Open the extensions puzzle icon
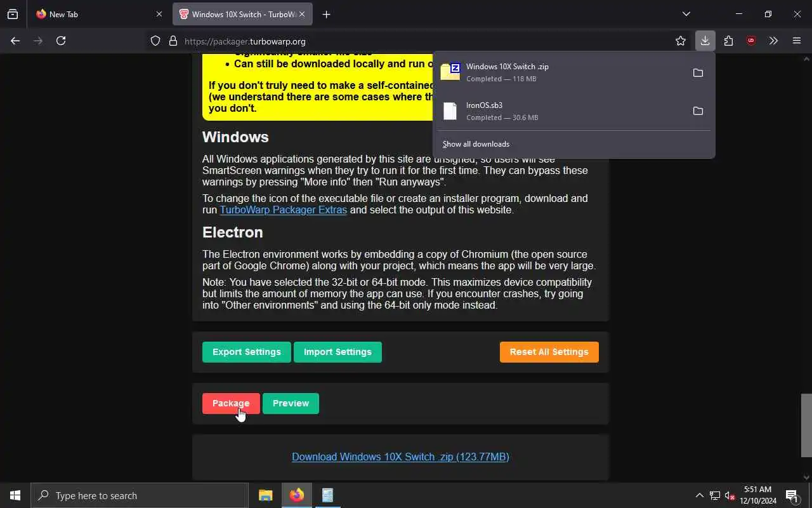 point(728,41)
